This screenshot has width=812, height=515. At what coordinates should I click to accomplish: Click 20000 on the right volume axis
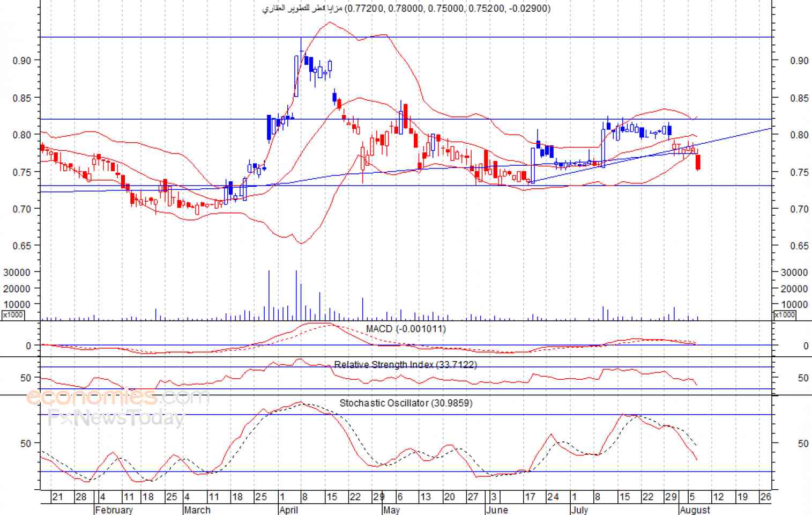(794, 289)
